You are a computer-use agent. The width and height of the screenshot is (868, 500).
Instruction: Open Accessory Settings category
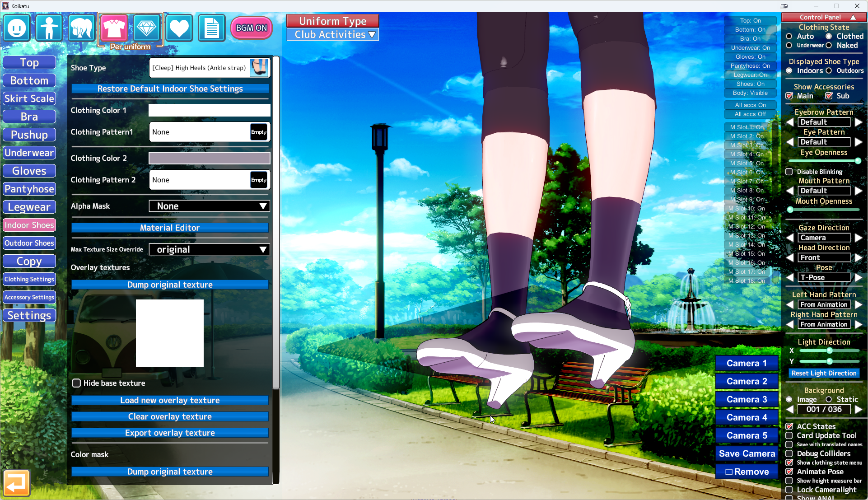[29, 297]
